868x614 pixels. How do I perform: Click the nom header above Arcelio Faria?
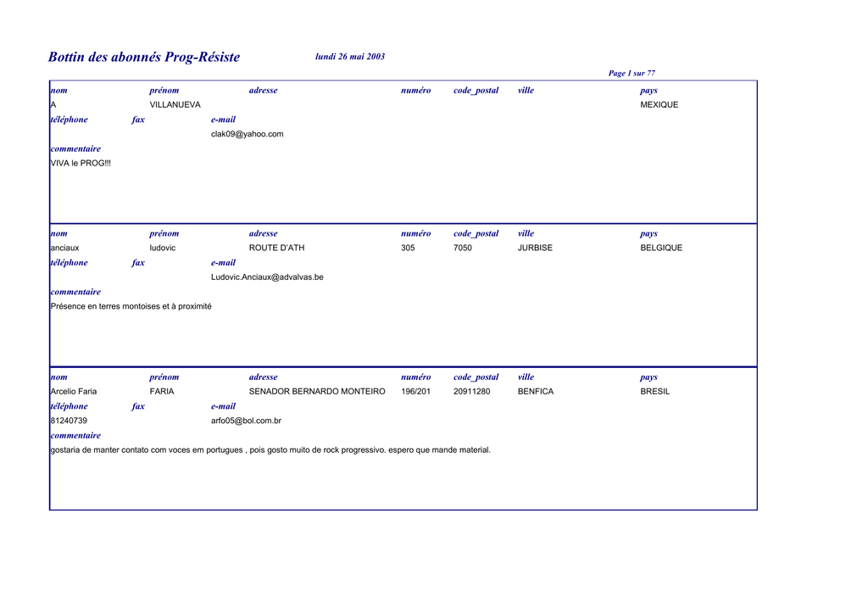59,377
